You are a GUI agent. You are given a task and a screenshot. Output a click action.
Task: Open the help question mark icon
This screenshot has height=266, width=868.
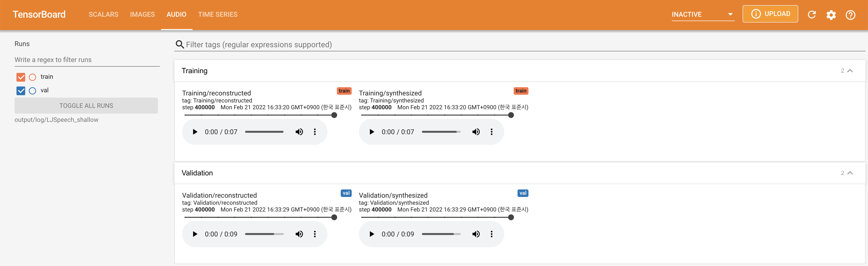click(x=850, y=15)
